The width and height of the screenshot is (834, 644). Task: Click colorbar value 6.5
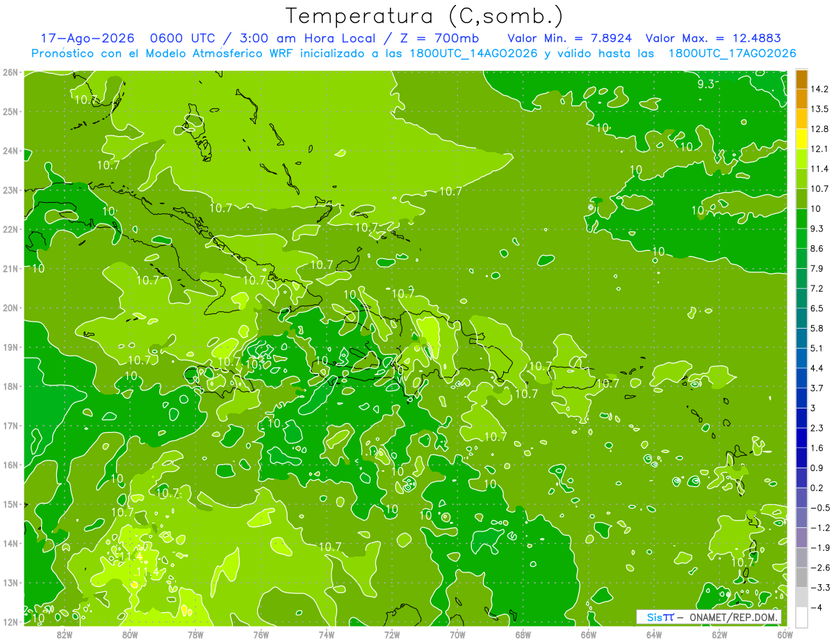[817, 308]
